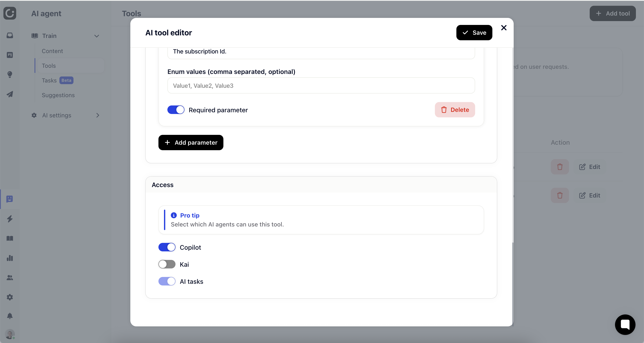Open the settings gear in left rail

pos(10,297)
